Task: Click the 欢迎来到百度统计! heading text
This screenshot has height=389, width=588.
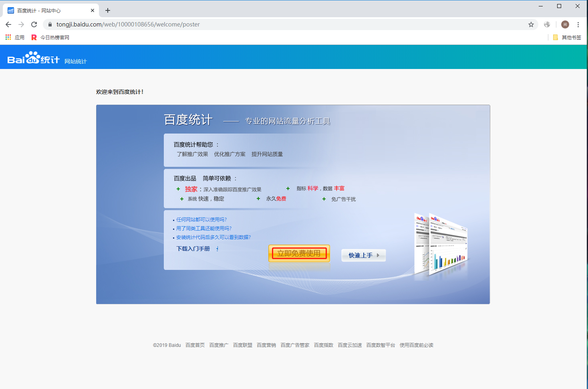Action: (x=120, y=92)
